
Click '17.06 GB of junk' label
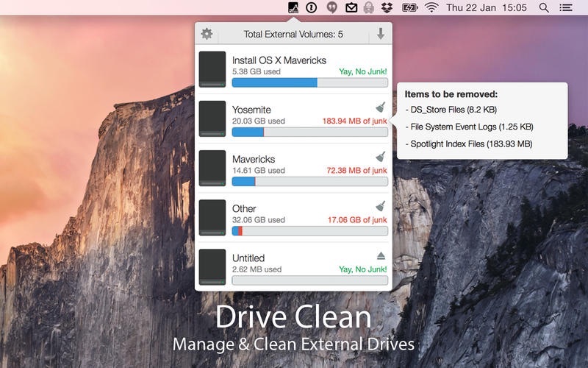click(357, 219)
